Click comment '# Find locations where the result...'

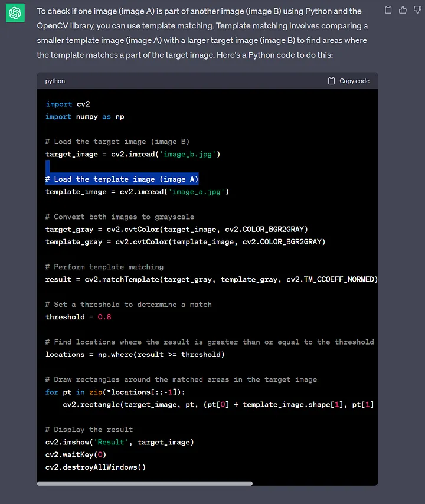[210, 342]
